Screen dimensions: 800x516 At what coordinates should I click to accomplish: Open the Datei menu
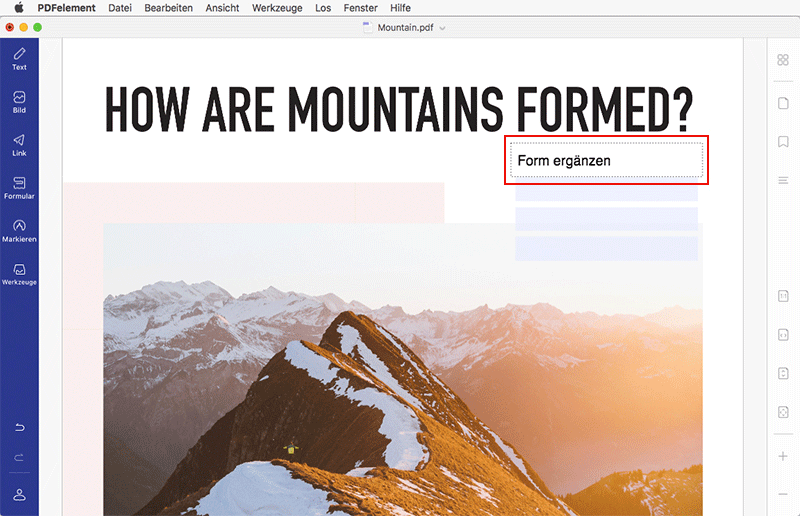(120, 8)
